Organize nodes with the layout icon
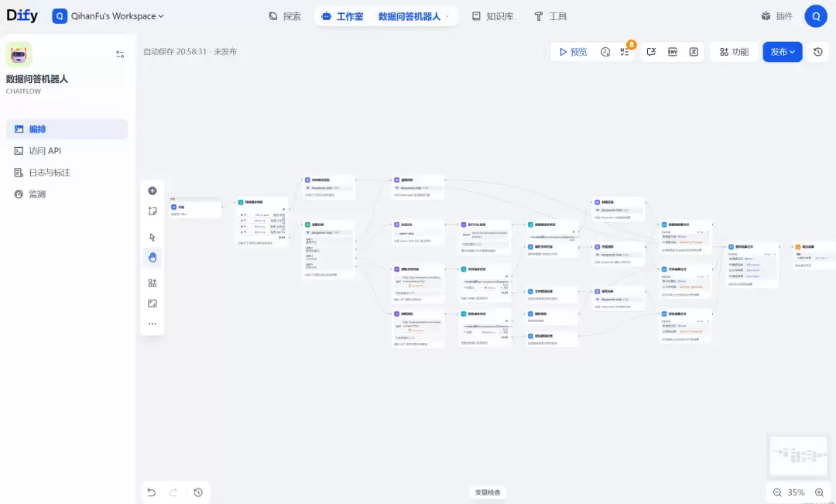Screen dimensions: 836x504 pyautogui.click(x=152, y=283)
